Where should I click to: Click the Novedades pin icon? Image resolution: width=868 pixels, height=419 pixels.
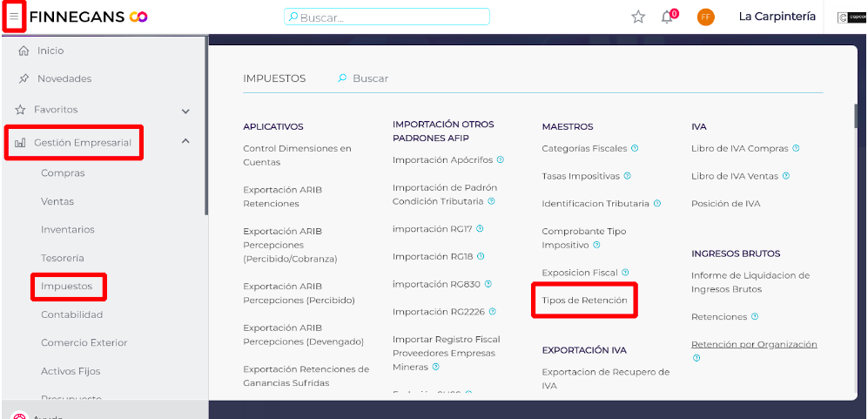pyautogui.click(x=24, y=78)
